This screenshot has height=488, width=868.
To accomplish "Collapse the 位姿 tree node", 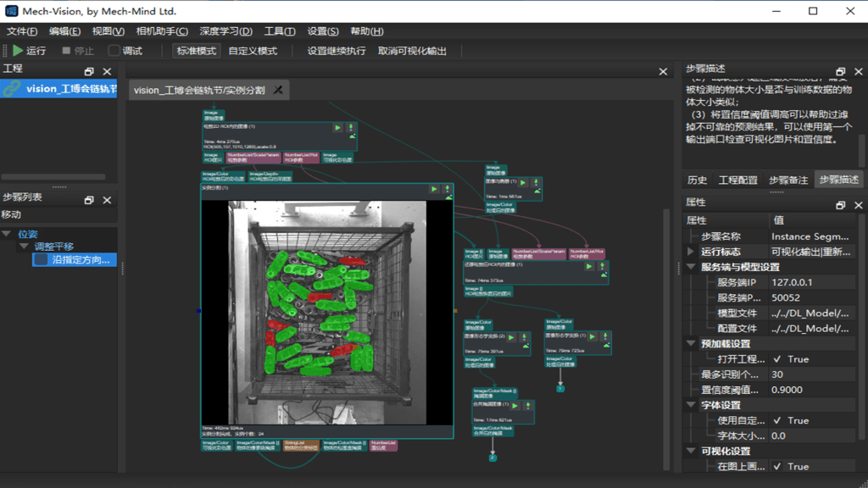I will coord(7,234).
